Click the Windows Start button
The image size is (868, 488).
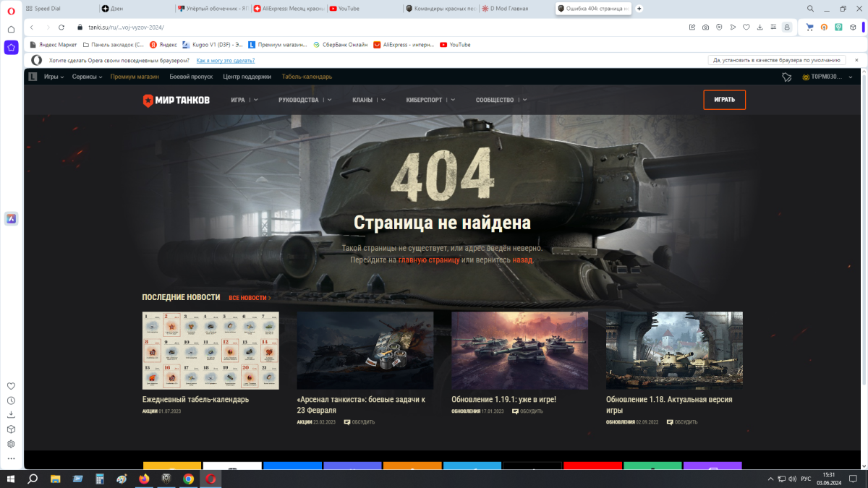(x=10, y=479)
